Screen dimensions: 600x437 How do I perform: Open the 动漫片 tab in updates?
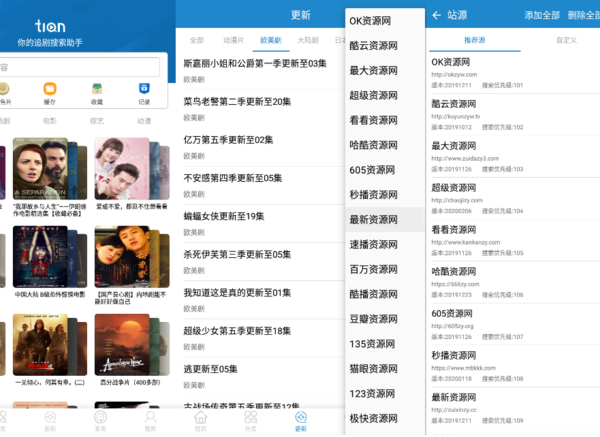233,40
